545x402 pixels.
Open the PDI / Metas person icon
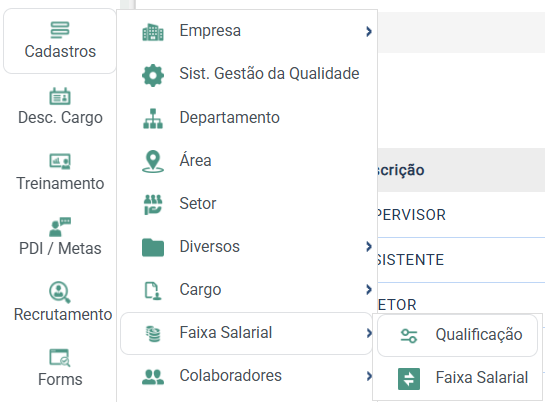click(x=60, y=227)
